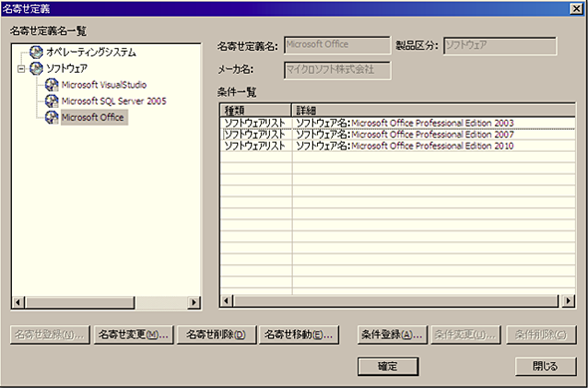Click the 種類 column header
This screenshot has width=588, height=388.
pyautogui.click(x=255, y=110)
